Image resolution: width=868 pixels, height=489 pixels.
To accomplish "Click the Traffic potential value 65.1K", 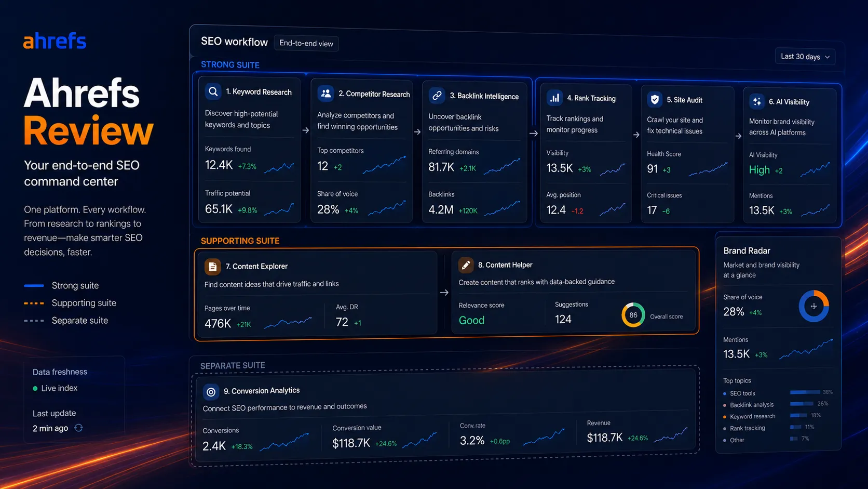I will 219,209.
